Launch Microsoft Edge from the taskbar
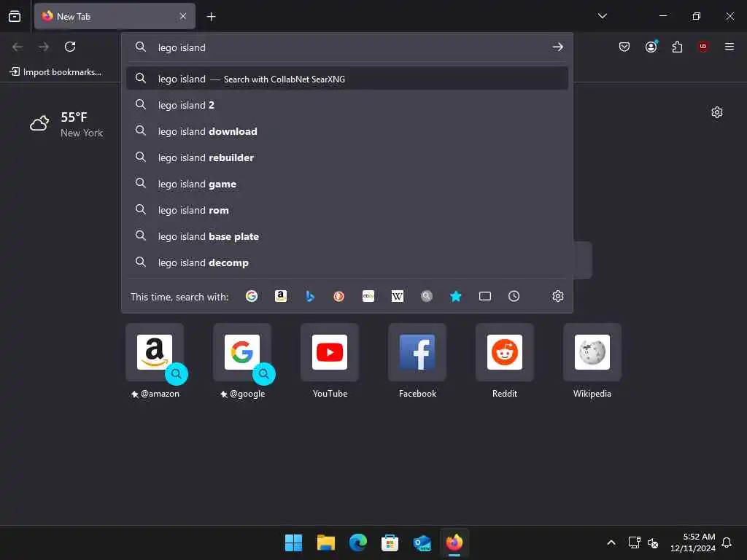This screenshot has width=747, height=560. click(357, 542)
